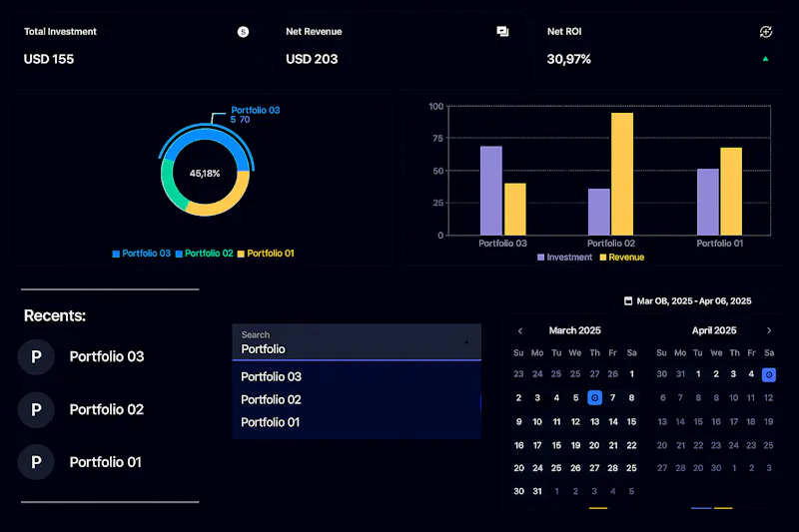Select March 10 in the calendar
This screenshot has width=799, height=532.
click(537, 421)
